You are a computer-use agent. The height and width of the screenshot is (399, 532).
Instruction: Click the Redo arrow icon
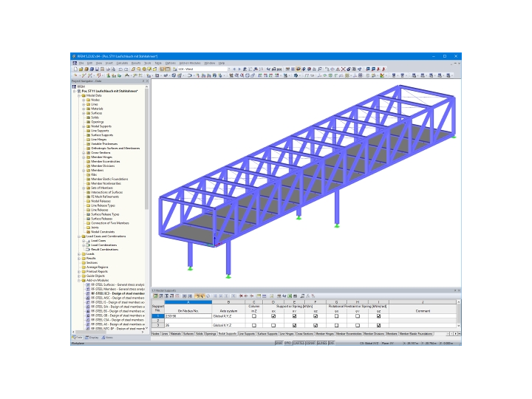[x=126, y=69]
